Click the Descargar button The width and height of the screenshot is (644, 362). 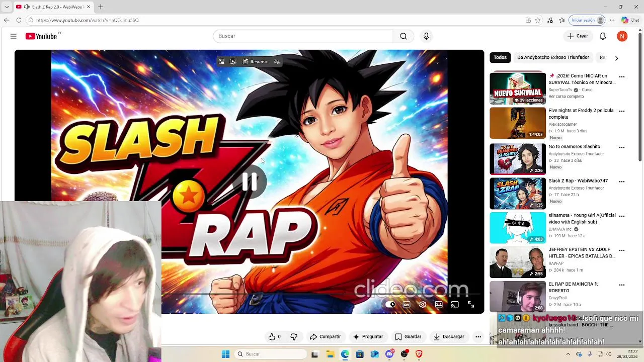pyautogui.click(x=449, y=337)
